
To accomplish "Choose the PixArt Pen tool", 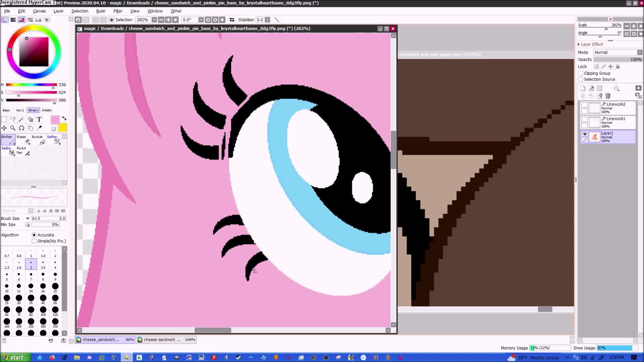I will [23, 151].
